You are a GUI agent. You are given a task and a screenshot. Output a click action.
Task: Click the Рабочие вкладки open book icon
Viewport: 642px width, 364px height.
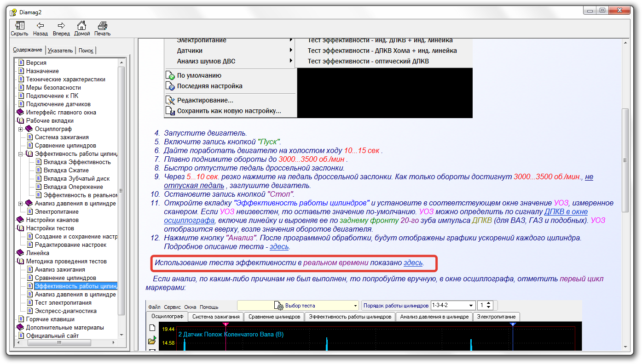(x=20, y=120)
